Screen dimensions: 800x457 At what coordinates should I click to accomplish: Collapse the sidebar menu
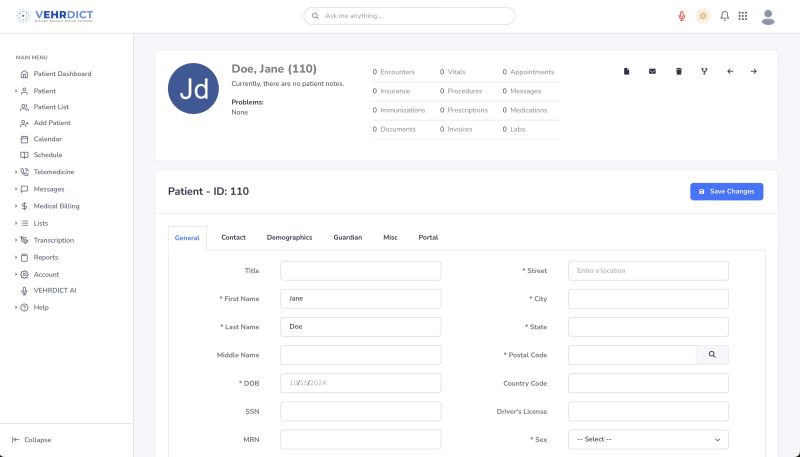tap(32, 439)
